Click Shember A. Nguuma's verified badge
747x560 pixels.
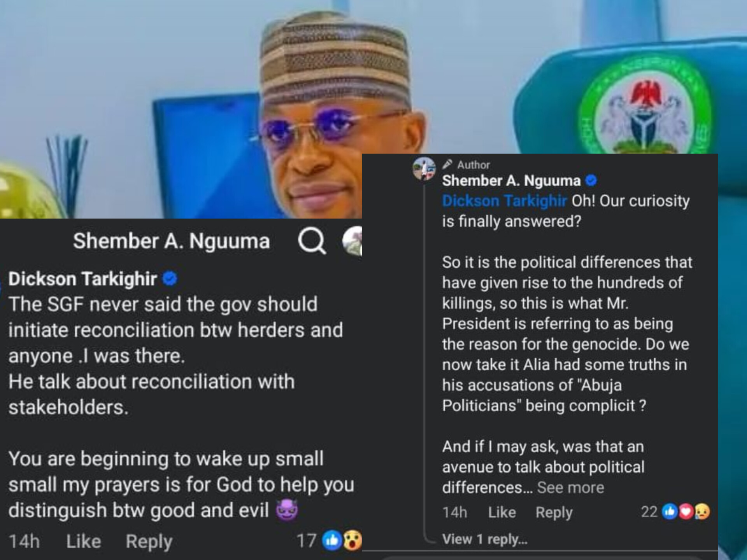(x=591, y=180)
